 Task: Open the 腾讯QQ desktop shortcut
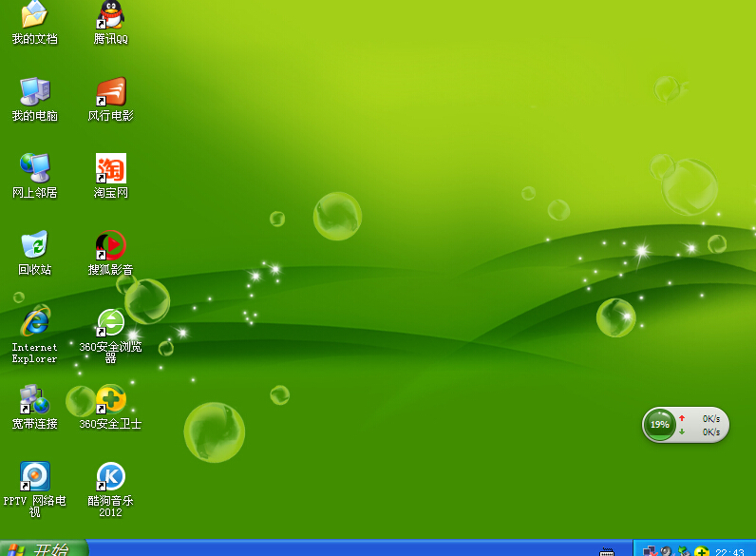point(110,15)
